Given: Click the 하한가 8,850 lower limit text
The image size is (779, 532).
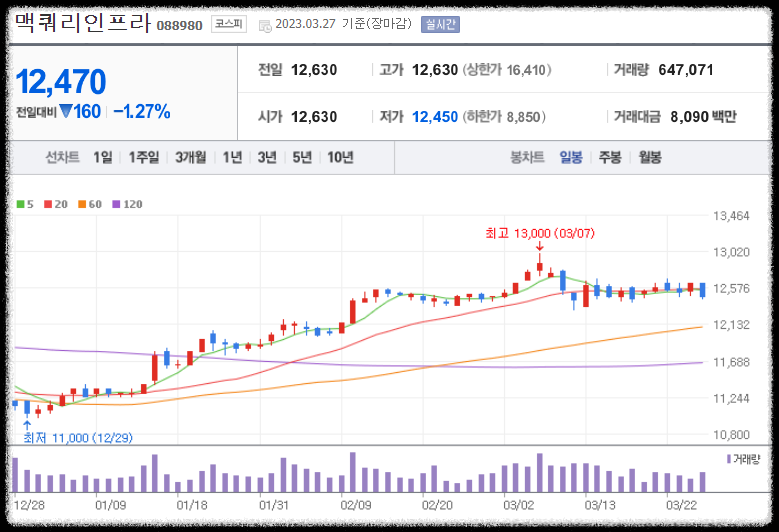Looking at the screenshot, I should tap(504, 117).
